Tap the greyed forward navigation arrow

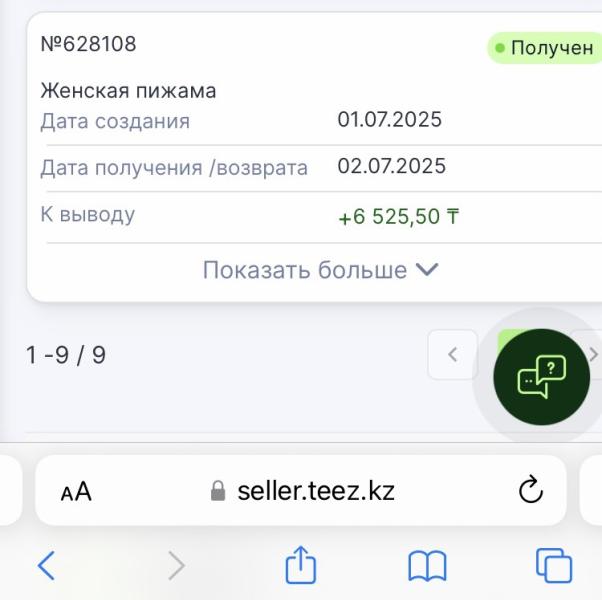point(176,565)
